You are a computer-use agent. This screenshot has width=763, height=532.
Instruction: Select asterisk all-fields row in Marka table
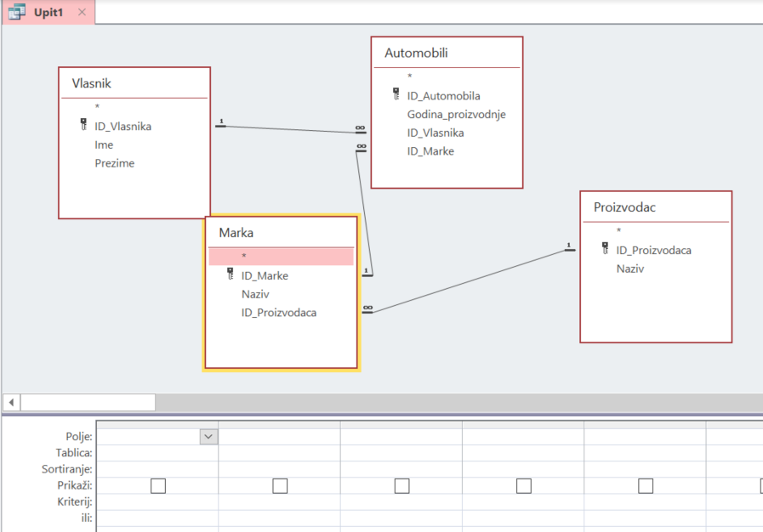coord(281,256)
